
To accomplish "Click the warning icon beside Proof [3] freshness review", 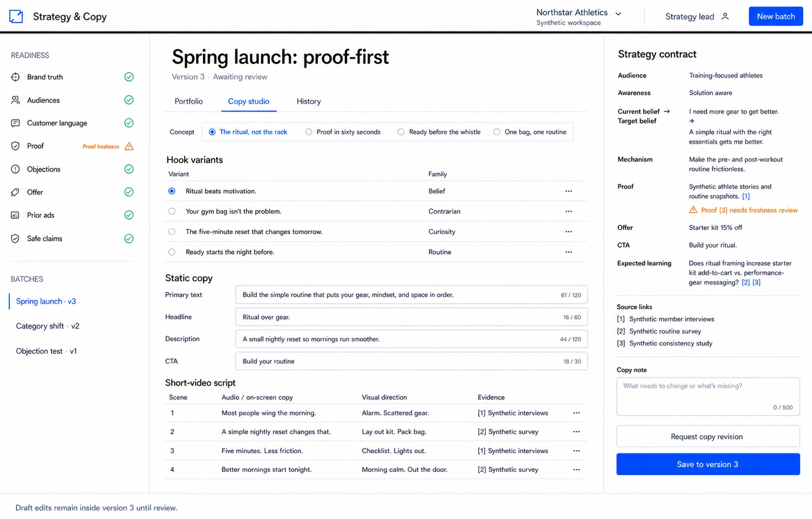I will (693, 210).
